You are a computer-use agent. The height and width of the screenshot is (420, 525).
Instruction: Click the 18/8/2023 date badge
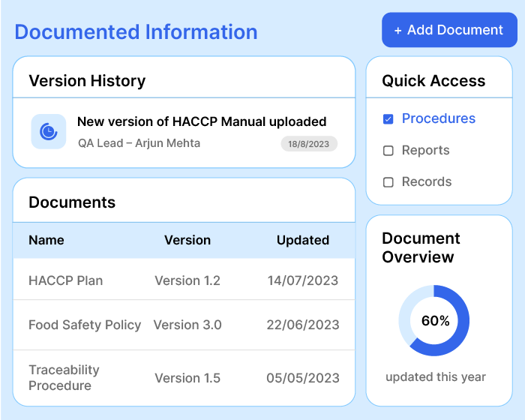309,143
